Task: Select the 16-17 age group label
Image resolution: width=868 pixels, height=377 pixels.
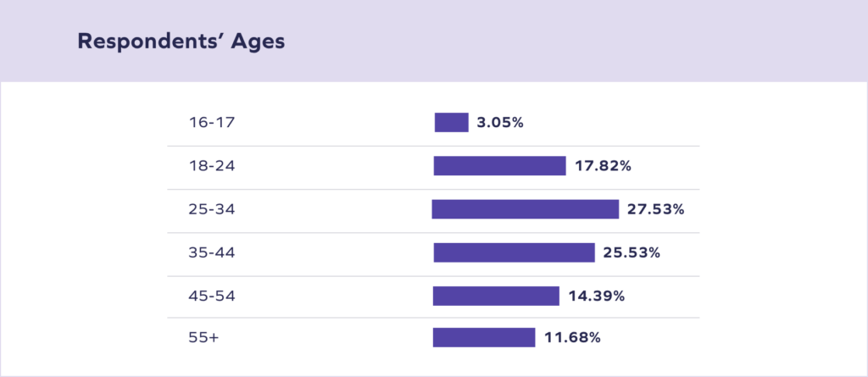Action: tap(211, 122)
